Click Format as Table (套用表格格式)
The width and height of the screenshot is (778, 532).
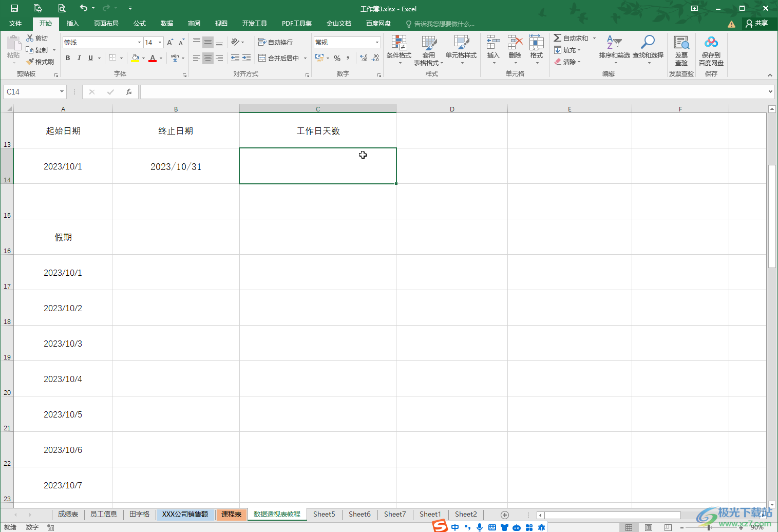[428, 50]
